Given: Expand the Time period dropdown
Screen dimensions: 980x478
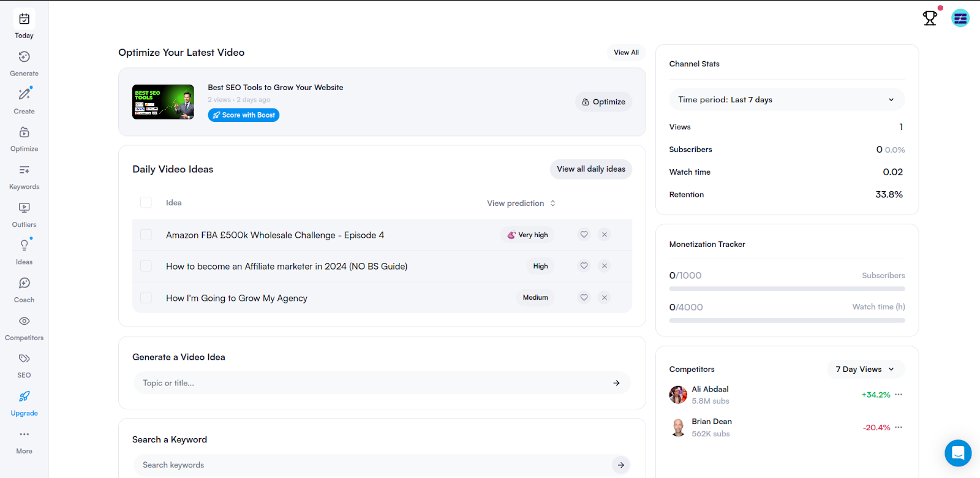Looking at the screenshot, I should pyautogui.click(x=787, y=100).
